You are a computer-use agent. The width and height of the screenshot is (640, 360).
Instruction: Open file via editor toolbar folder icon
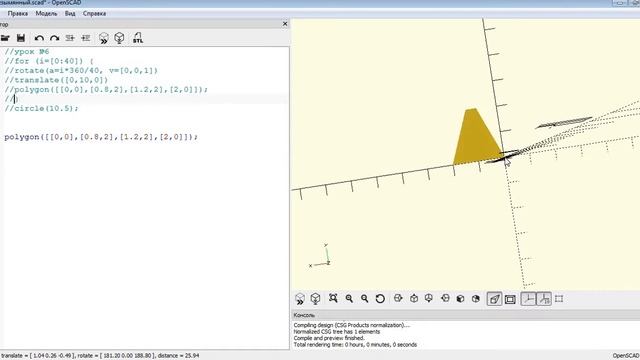pos(5,38)
